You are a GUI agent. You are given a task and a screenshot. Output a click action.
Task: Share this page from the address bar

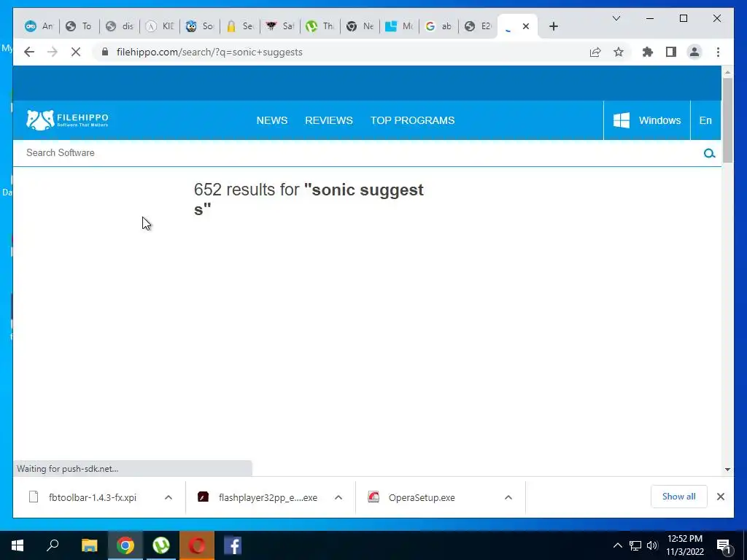[x=595, y=52]
